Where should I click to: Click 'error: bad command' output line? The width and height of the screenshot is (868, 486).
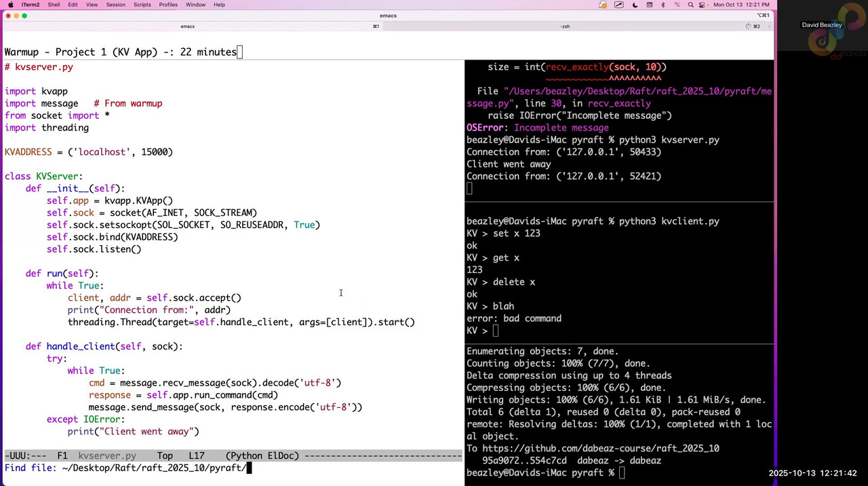pyautogui.click(x=514, y=318)
